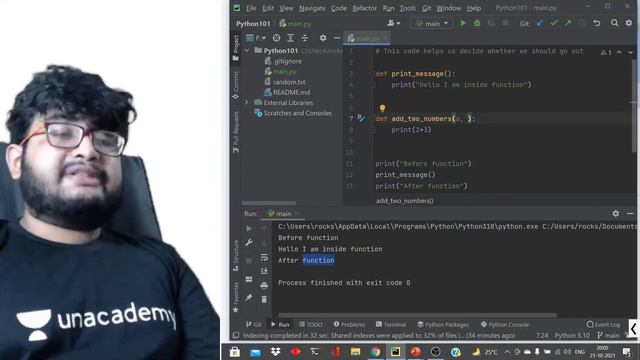Viewport: 640px width, 360px height.
Task: Open Project panel options gear
Action: click(x=323, y=38)
